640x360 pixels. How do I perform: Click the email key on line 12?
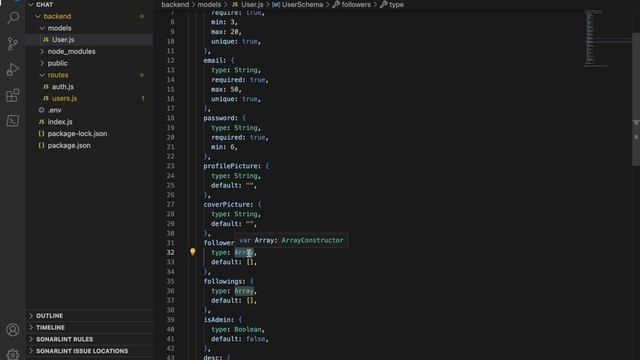pyautogui.click(x=213, y=60)
